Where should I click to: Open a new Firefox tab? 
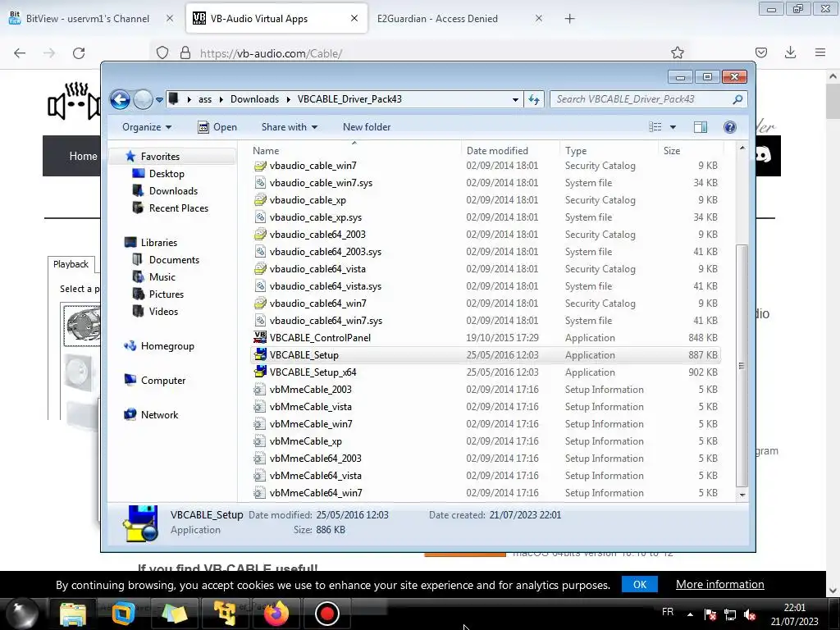point(569,19)
